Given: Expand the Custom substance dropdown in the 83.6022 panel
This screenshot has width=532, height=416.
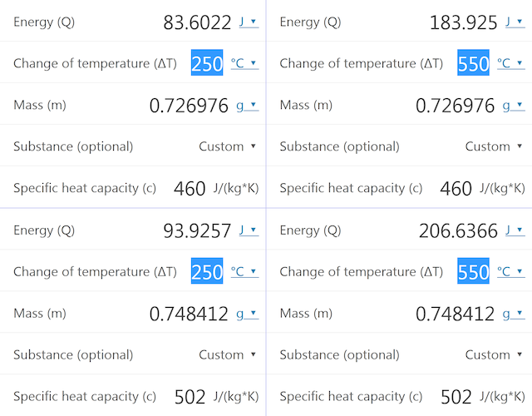Looking at the screenshot, I should [x=227, y=146].
